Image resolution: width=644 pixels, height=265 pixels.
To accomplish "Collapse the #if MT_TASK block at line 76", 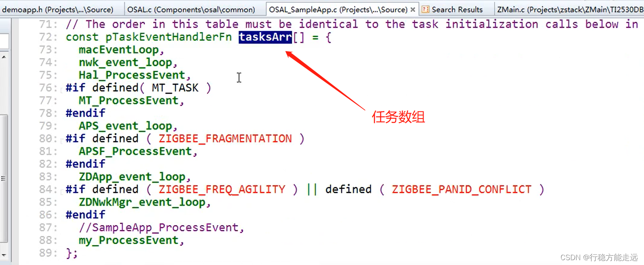I will pyautogui.click(x=62, y=90).
